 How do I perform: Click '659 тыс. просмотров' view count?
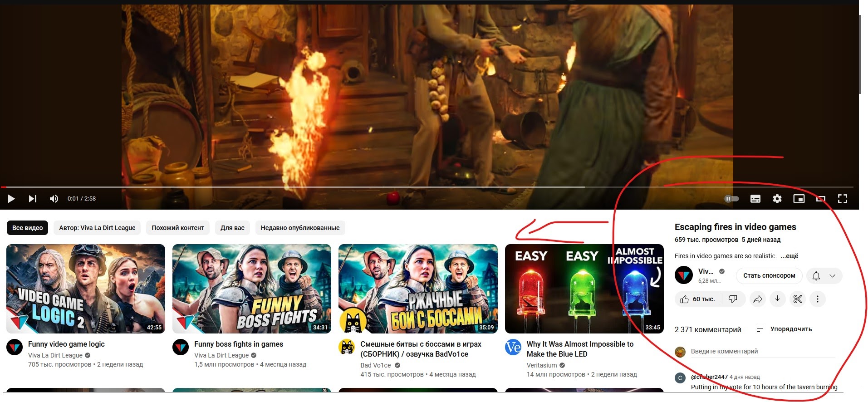coord(706,240)
